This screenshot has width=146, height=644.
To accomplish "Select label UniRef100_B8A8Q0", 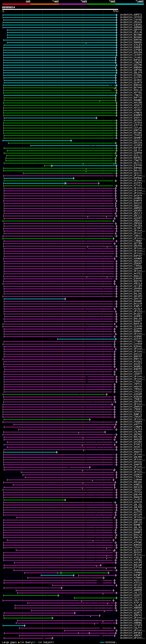I will coord(131,42).
